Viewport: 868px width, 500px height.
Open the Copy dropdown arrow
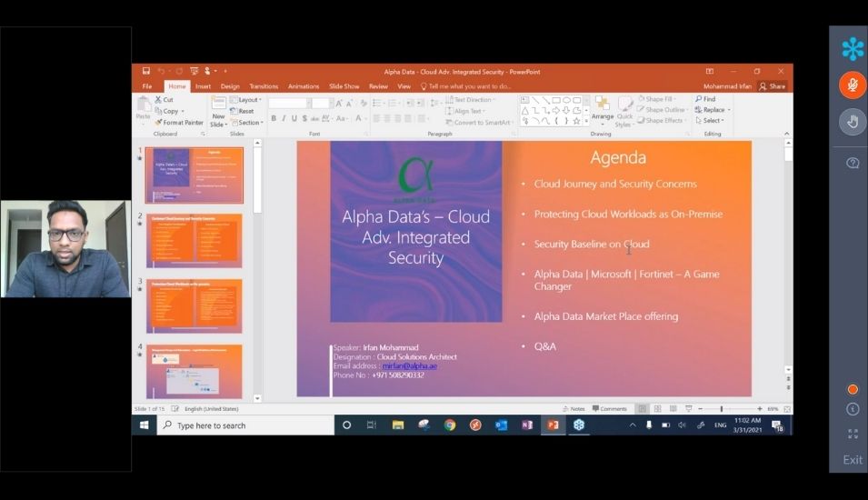point(183,111)
